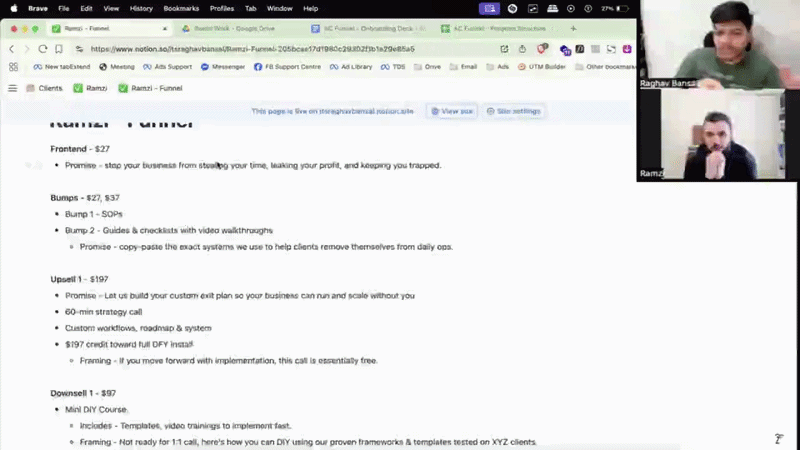Open the Meeting bookmark

[117, 67]
